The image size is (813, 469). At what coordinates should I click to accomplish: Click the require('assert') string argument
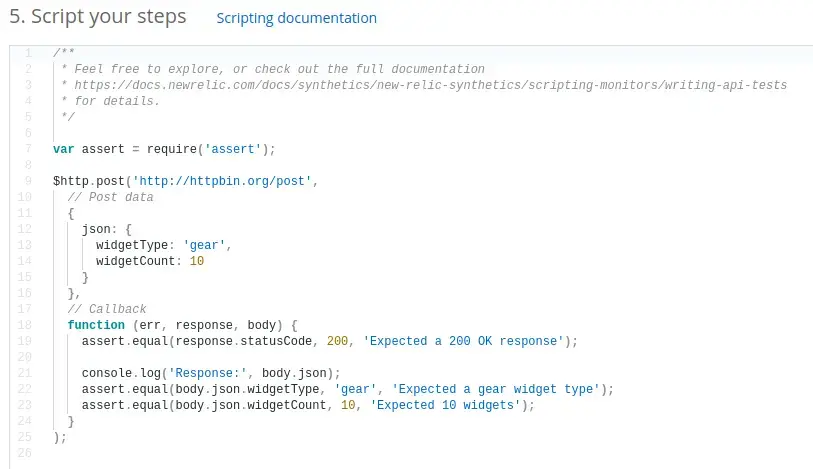click(233, 149)
